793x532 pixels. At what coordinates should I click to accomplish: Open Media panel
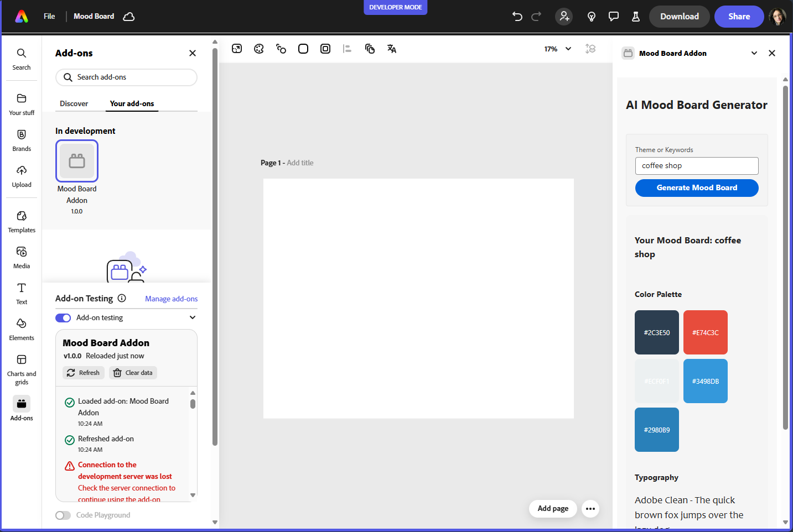[22, 258]
